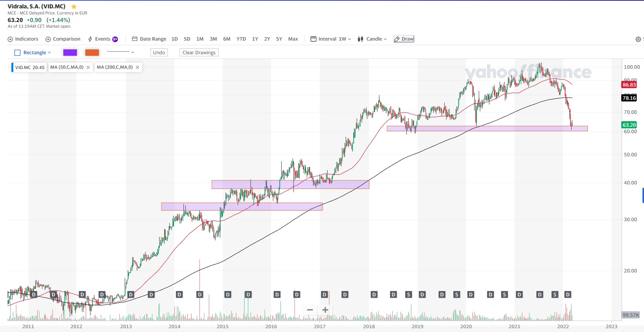
Task: Open the Events menu
Action: [x=103, y=39]
